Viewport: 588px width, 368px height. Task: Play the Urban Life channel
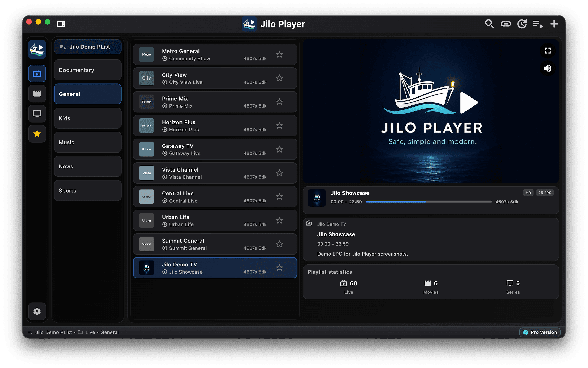click(x=215, y=221)
